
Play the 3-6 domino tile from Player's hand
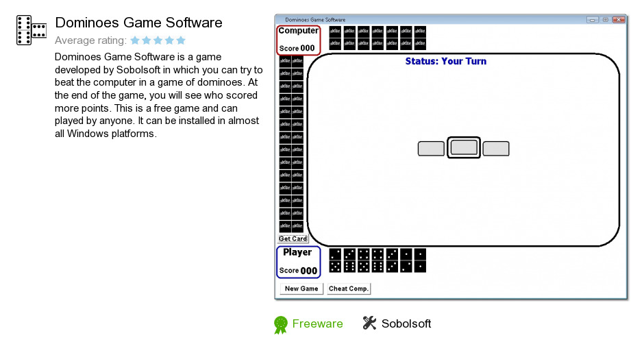pyautogui.click(x=349, y=260)
